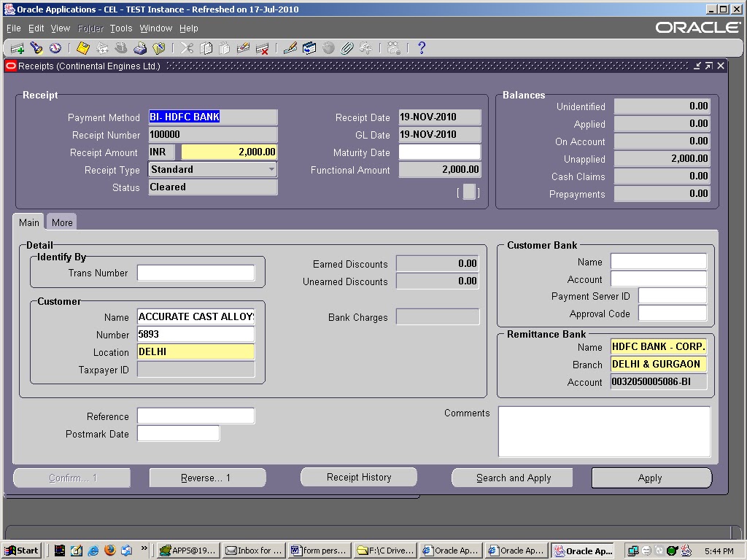Switch to the Main tab

coord(28,222)
